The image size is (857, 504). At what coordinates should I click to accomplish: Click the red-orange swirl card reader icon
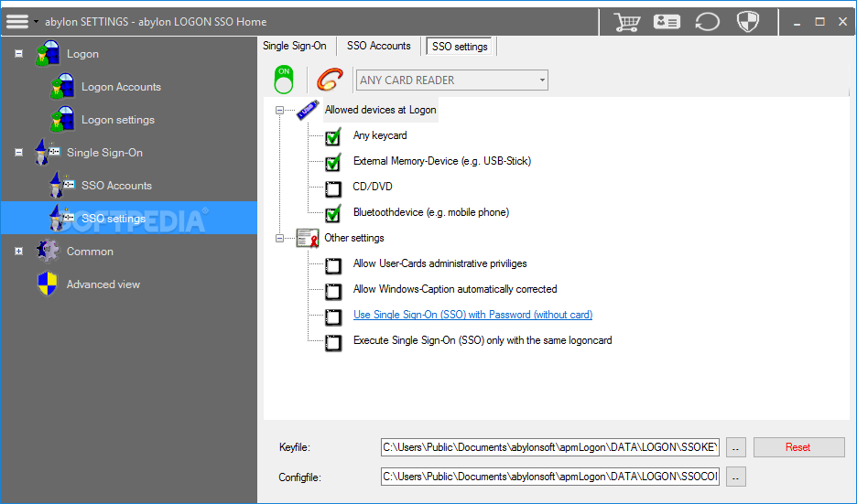[331, 80]
